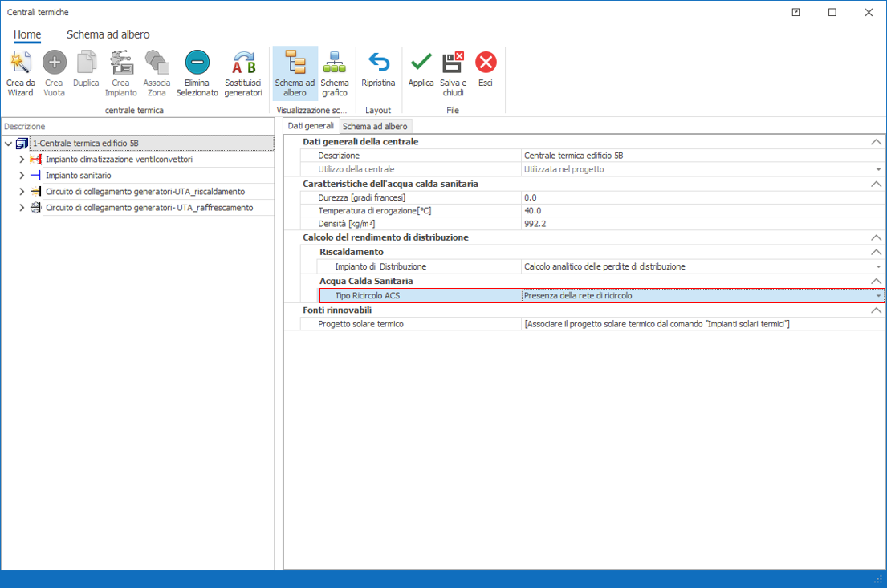
Task: Click the Descrizione column header
Action: tap(137, 127)
